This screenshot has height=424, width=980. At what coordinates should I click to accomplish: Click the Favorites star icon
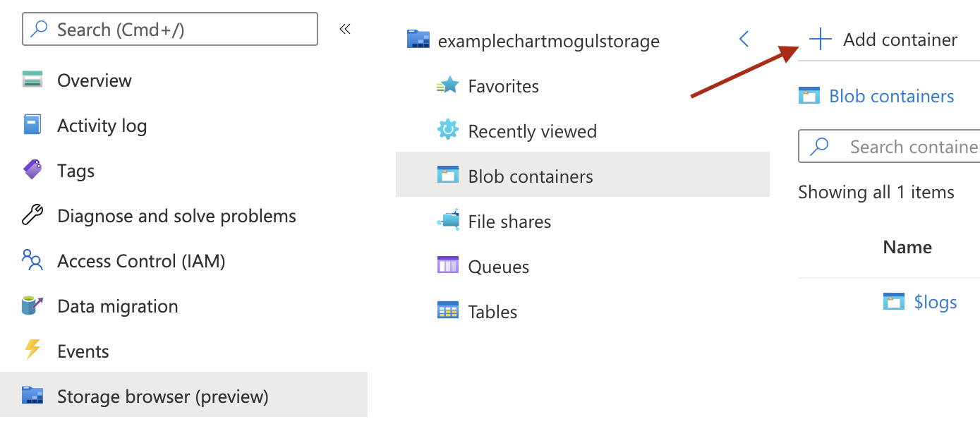(448, 86)
